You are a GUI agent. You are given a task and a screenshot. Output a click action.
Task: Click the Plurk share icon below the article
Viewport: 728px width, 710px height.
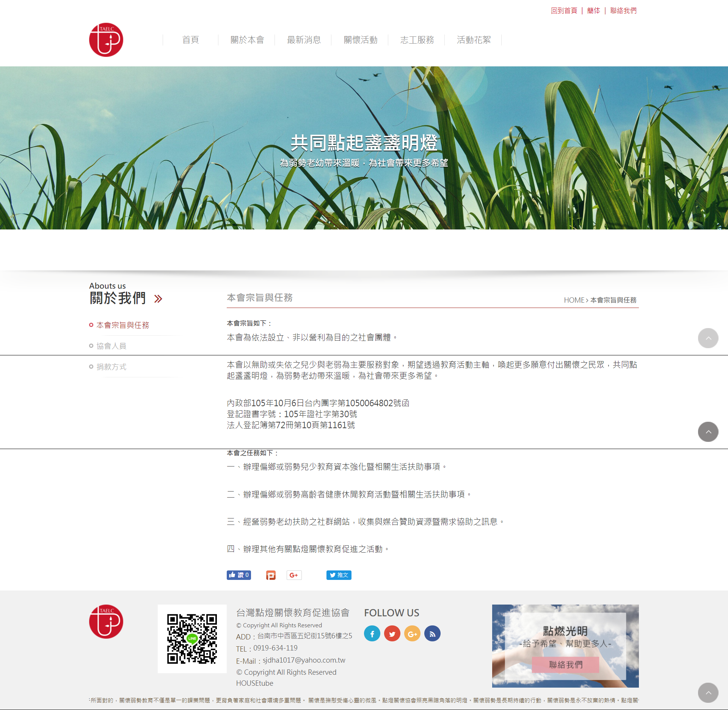tap(271, 575)
